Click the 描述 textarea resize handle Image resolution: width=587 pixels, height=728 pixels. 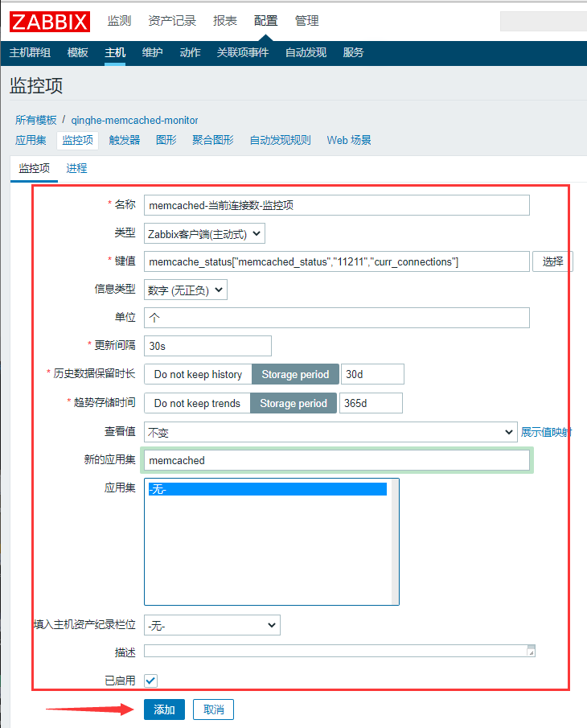point(532,652)
